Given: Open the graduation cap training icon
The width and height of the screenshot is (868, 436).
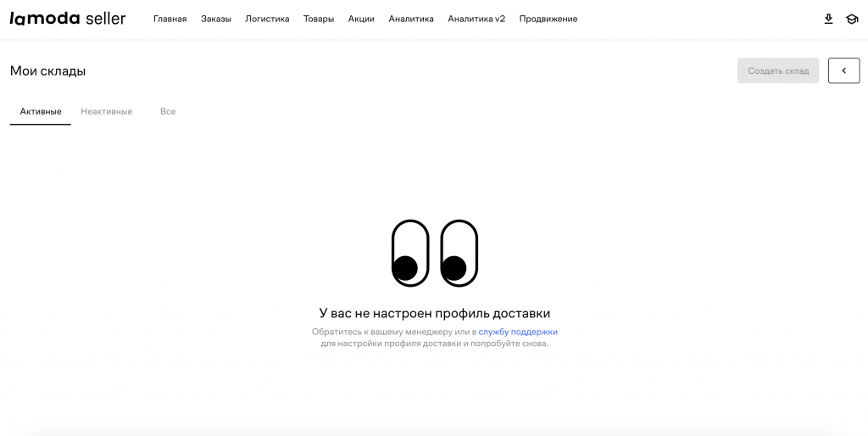Looking at the screenshot, I should pyautogui.click(x=852, y=20).
